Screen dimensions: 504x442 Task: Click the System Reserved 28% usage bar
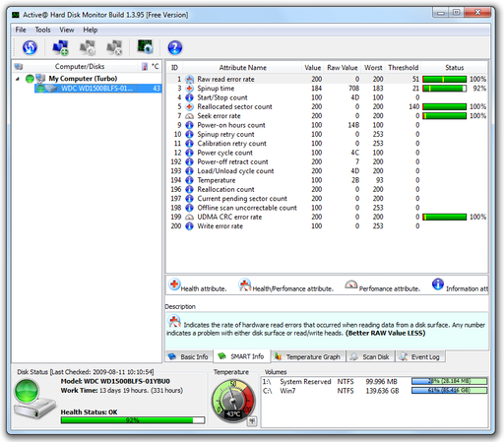coord(449,381)
